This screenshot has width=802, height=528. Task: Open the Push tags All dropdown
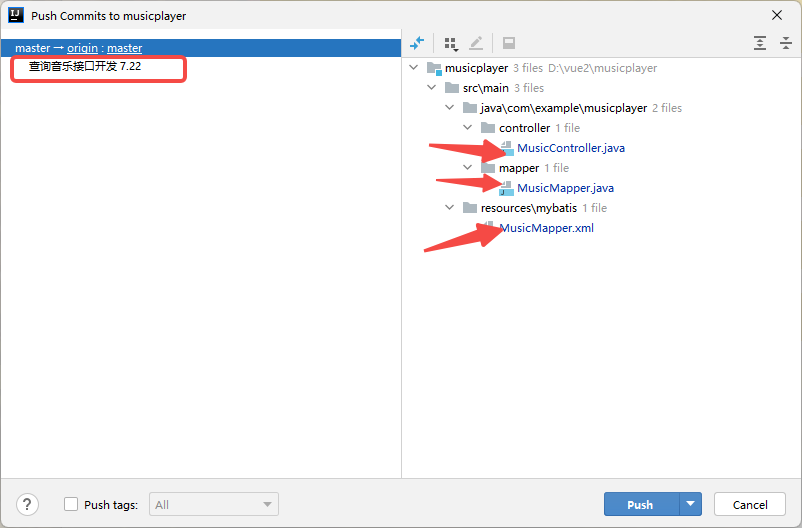(x=214, y=504)
